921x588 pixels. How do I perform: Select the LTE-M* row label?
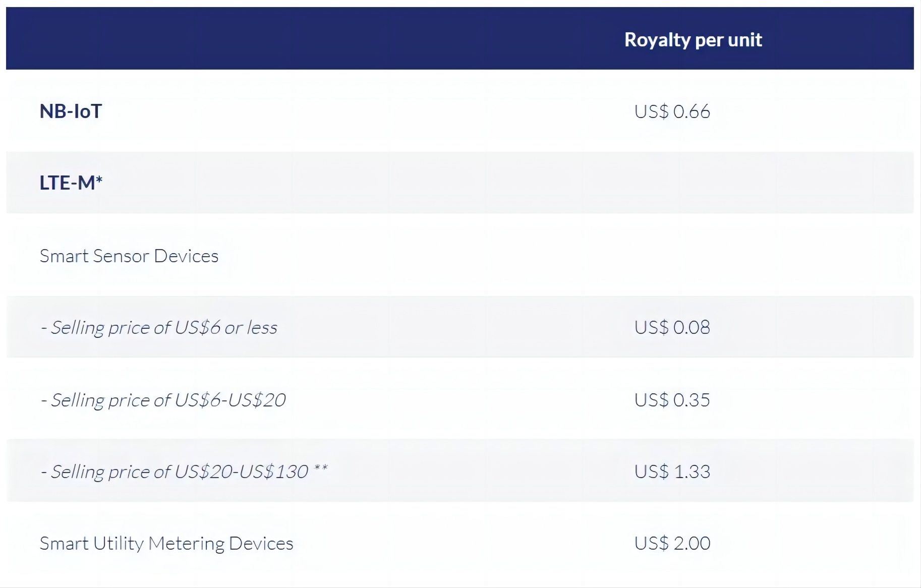coord(71,183)
